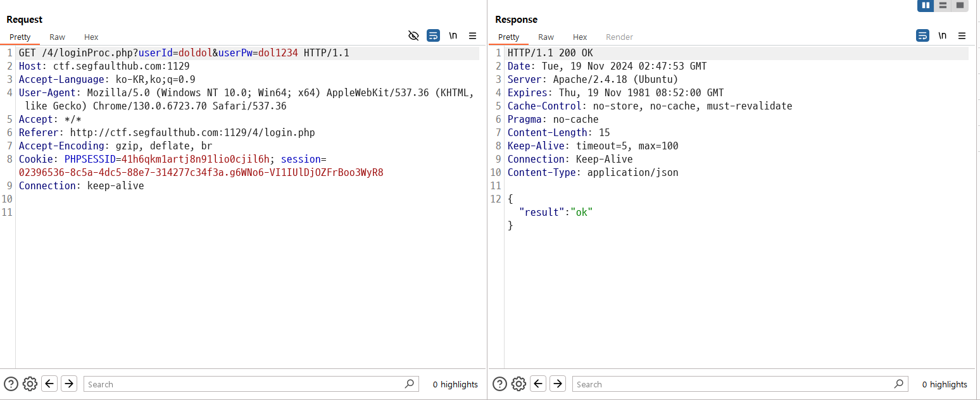Open Response panel's Render tab
The image size is (980, 400).
pyautogui.click(x=619, y=37)
